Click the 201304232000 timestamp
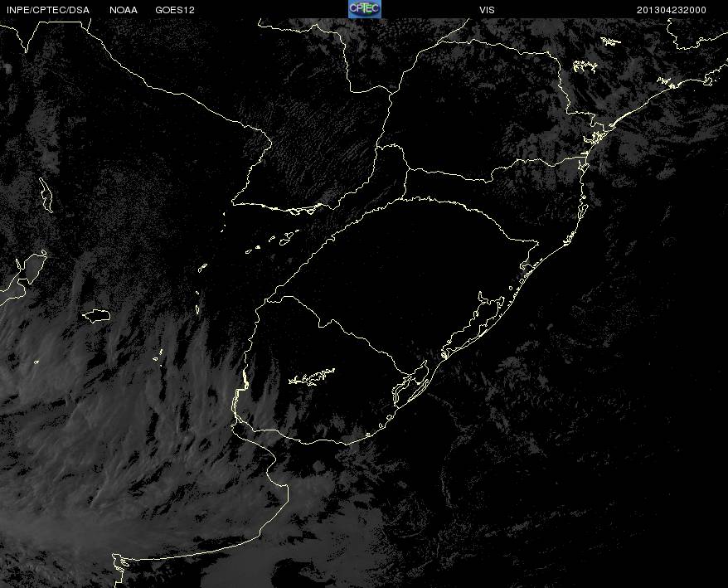This screenshot has width=728, height=588. (x=672, y=10)
